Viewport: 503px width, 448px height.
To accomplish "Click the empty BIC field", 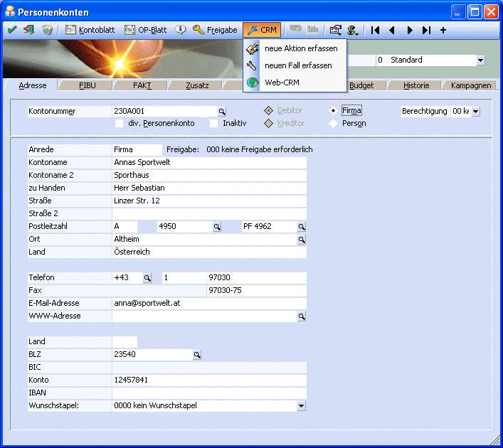I will click(x=209, y=368).
